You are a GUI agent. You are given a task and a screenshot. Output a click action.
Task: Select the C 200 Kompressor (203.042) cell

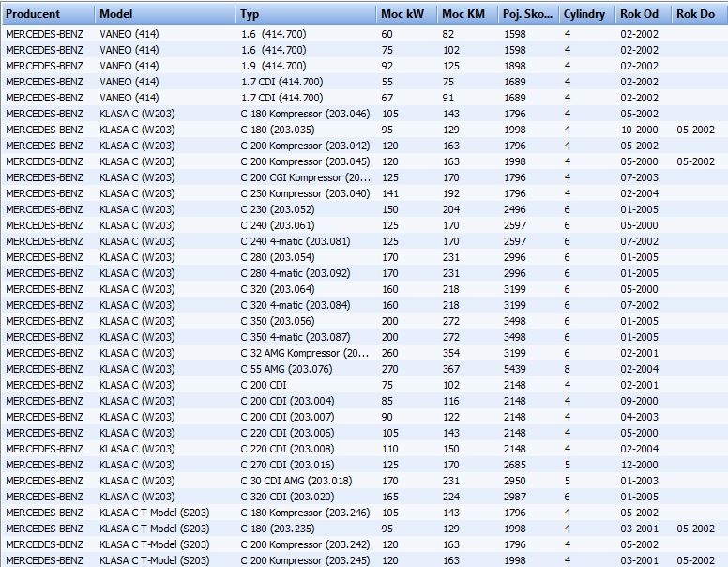[x=305, y=146]
